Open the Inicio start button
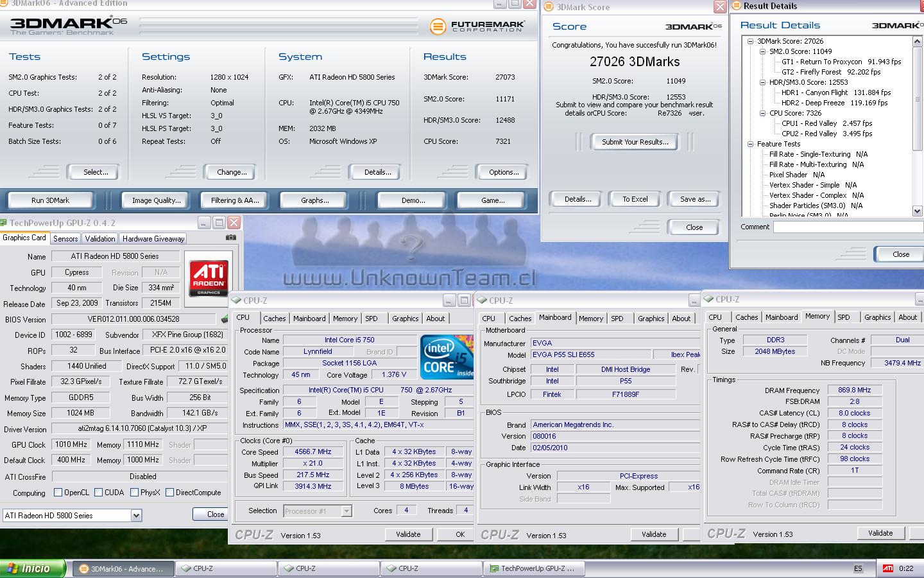 33,568
